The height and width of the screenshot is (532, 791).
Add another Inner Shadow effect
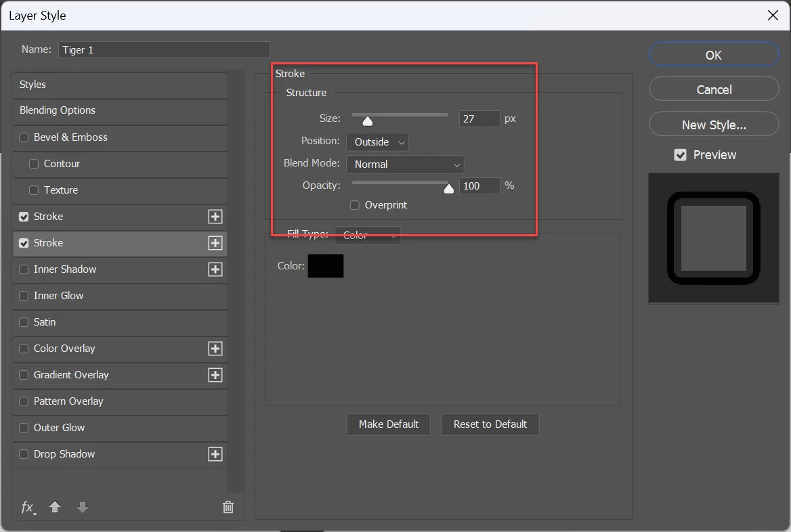tap(215, 269)
